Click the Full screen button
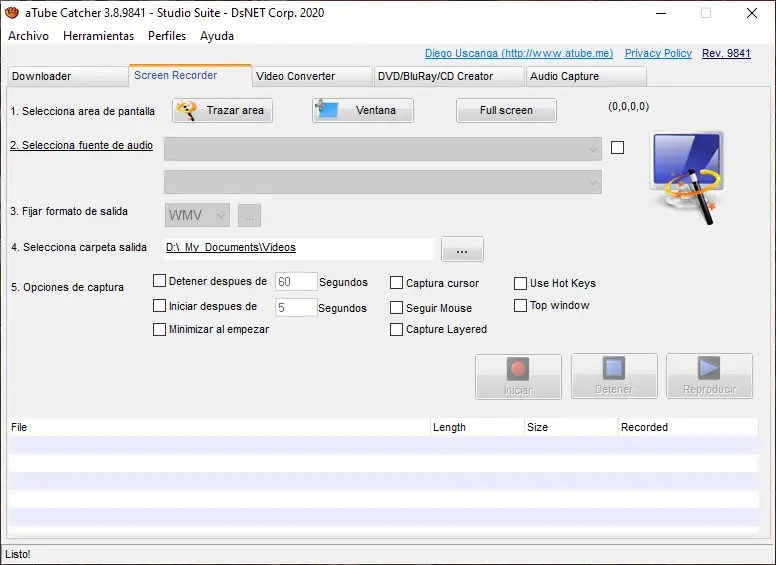Viewport: 776px width, 565px height. pyautogui.click(x=506, y=110)
